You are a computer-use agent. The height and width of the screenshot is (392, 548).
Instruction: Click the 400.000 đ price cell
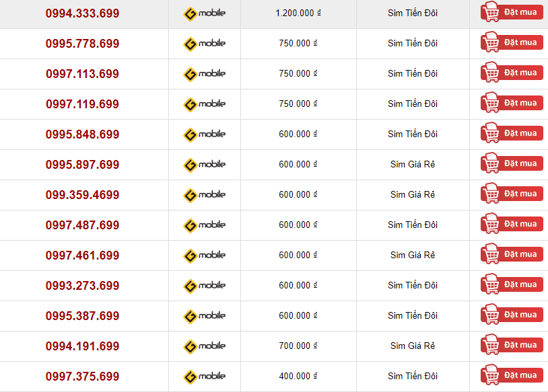tap(298, 377)
